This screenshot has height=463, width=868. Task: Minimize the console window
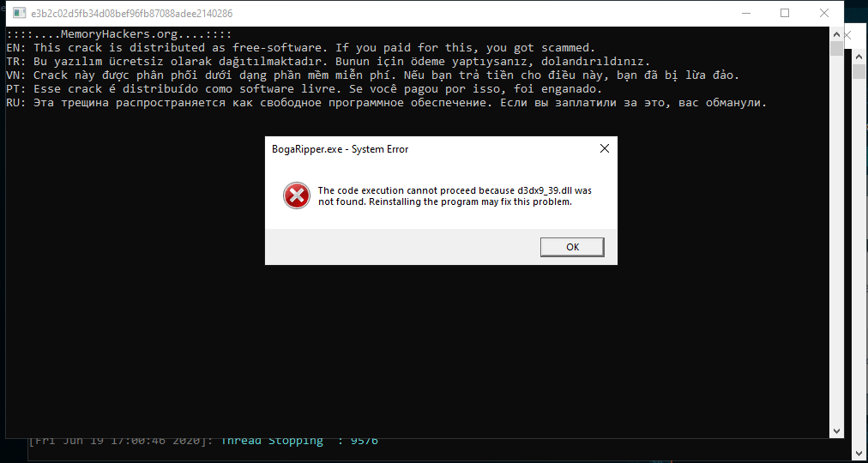pos(745,13)
